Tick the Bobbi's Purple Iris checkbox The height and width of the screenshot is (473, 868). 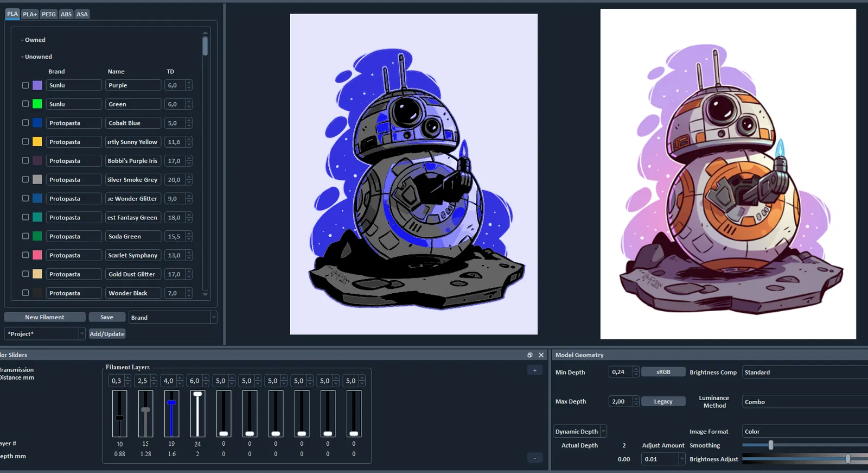25,161
